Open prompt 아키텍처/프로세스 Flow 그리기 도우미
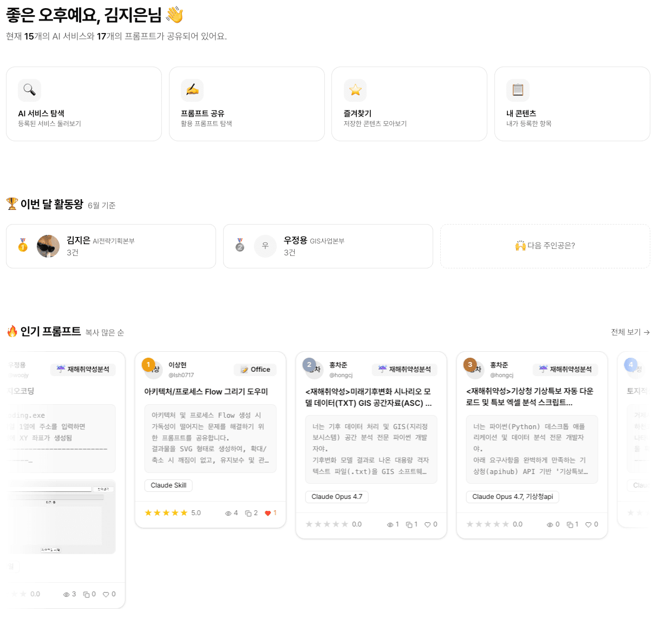Image resolution: width=672 pixels, height=625 pixels. (x=206, y=392)
